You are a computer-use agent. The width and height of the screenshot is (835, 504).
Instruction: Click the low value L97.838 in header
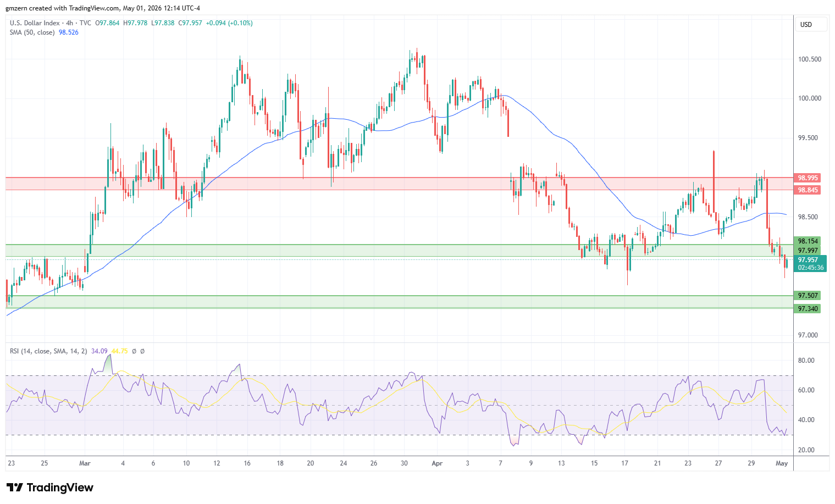pos(162,23)
